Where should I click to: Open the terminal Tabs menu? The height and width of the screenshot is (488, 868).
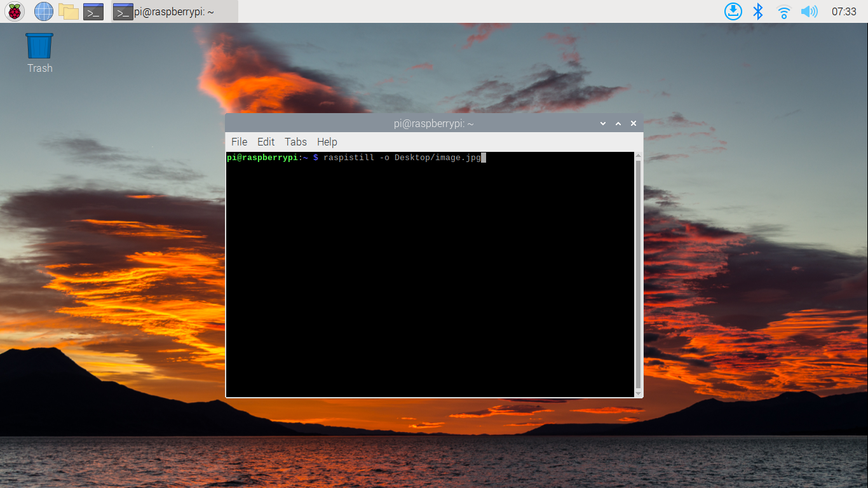[295, 142]
